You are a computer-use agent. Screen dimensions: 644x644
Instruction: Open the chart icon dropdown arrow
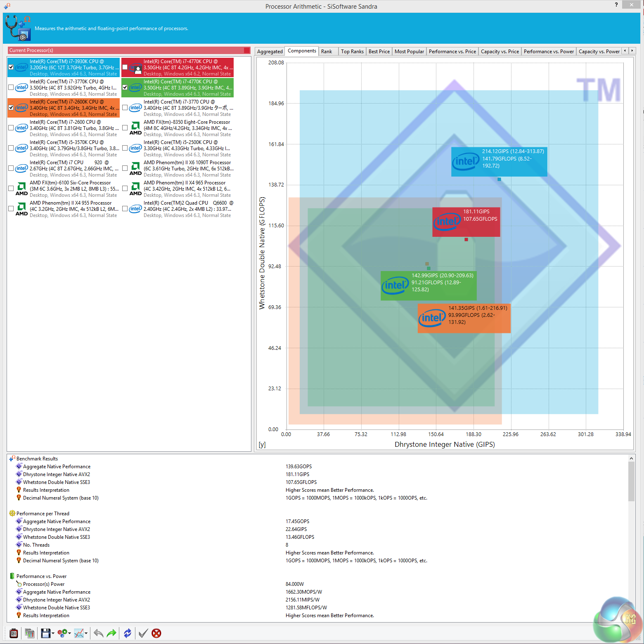coord(86,634)
